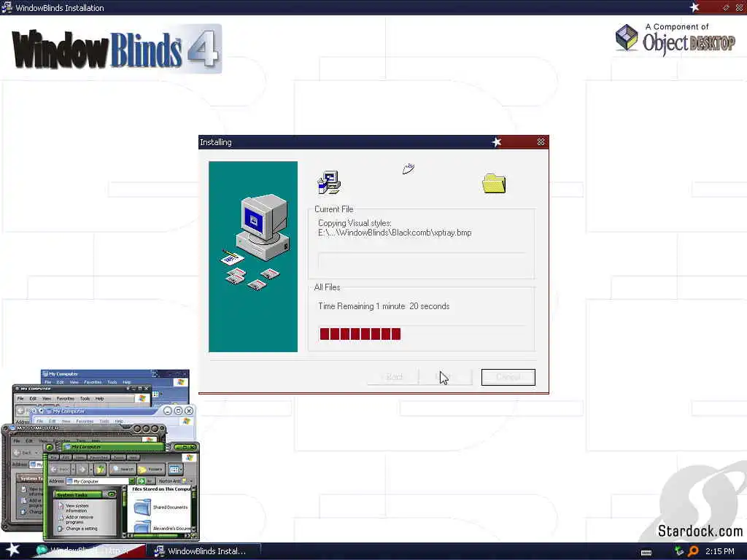The height and width of the screenshot is (560, 747).
Task: Switch to the WindowBlinds Instal... taskbar item
Action: [x=203, y=551]
